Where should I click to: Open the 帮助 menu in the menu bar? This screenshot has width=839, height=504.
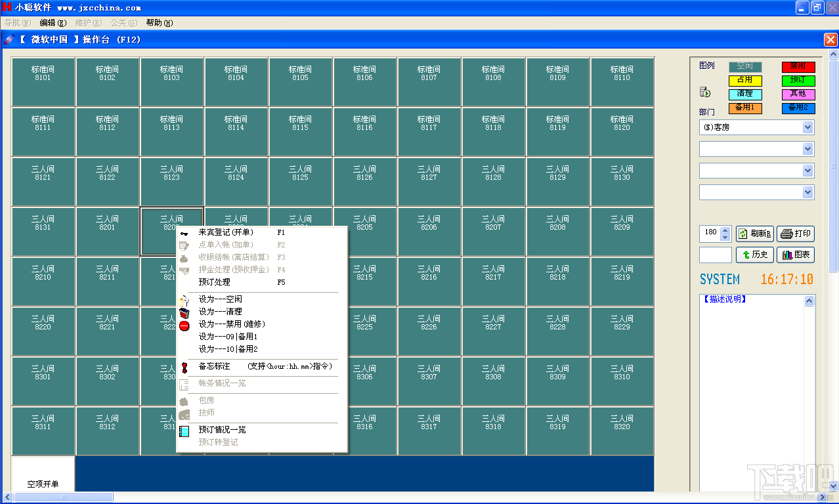point(159,22)
